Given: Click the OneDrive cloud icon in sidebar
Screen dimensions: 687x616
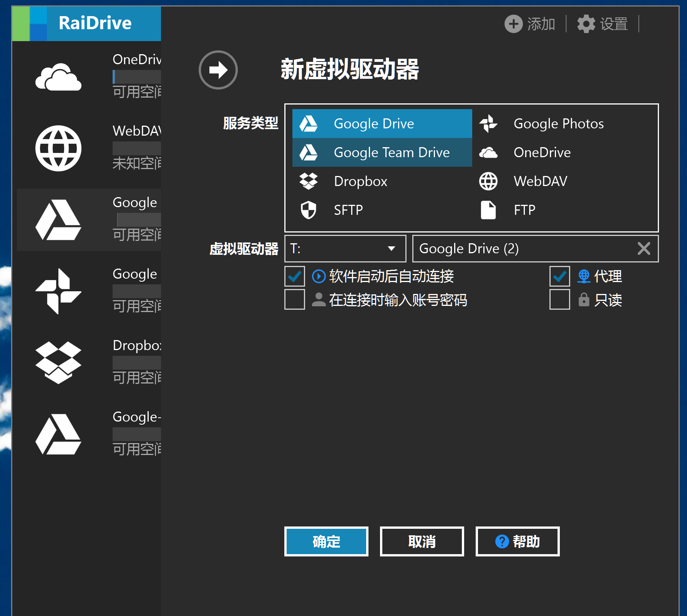Looking at the screenshot, I should (x=58, y=77).
